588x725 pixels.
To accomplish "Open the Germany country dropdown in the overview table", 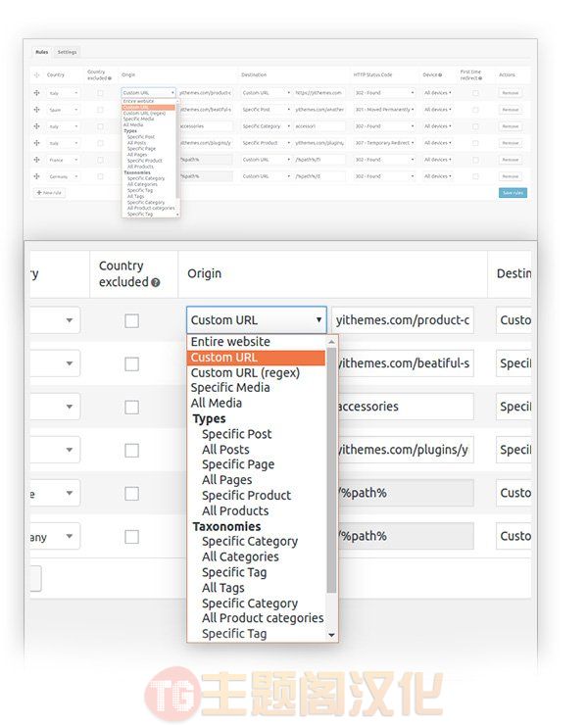I will (63, 176).
